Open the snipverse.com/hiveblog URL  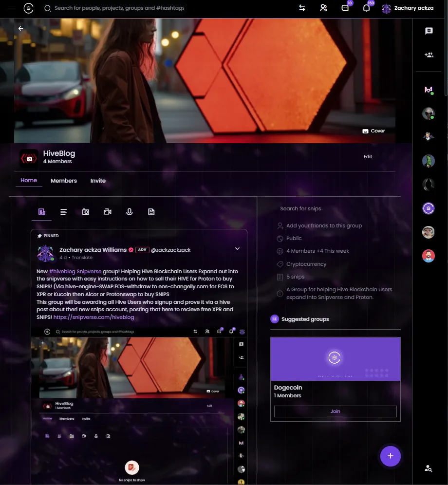pyautogui.click(x=94, y=317)
